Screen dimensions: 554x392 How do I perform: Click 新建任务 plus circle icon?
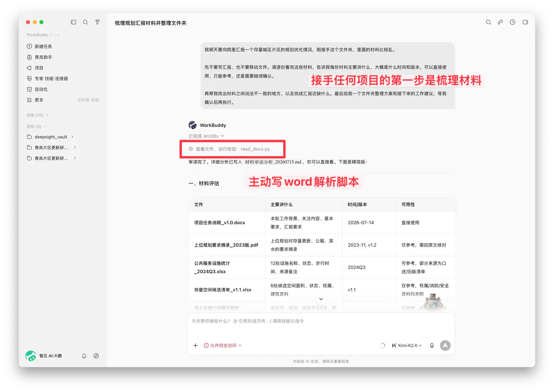(x=30, y=47)
